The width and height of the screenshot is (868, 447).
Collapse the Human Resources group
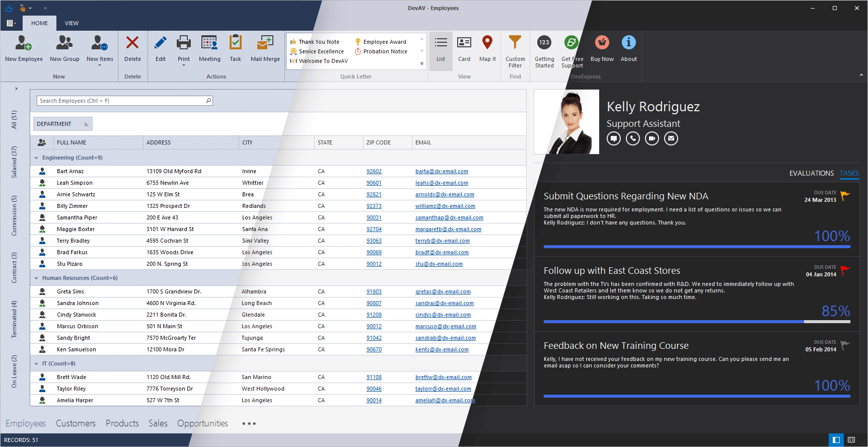point(36,278)
